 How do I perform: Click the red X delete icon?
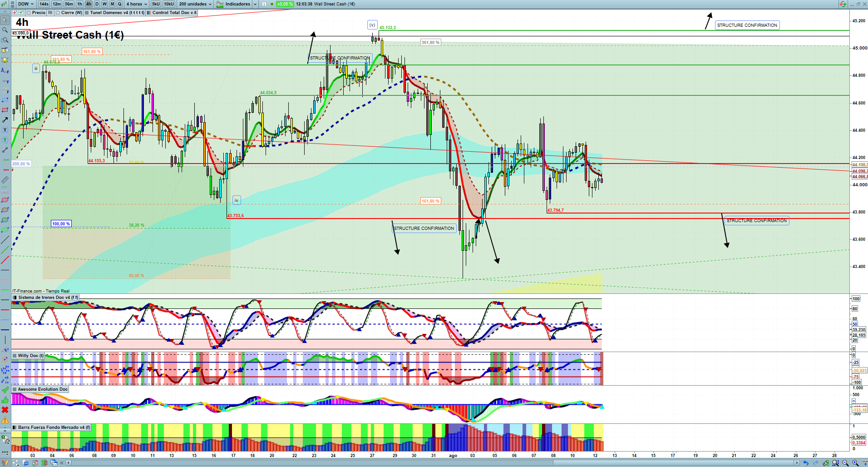click(5, 410)
